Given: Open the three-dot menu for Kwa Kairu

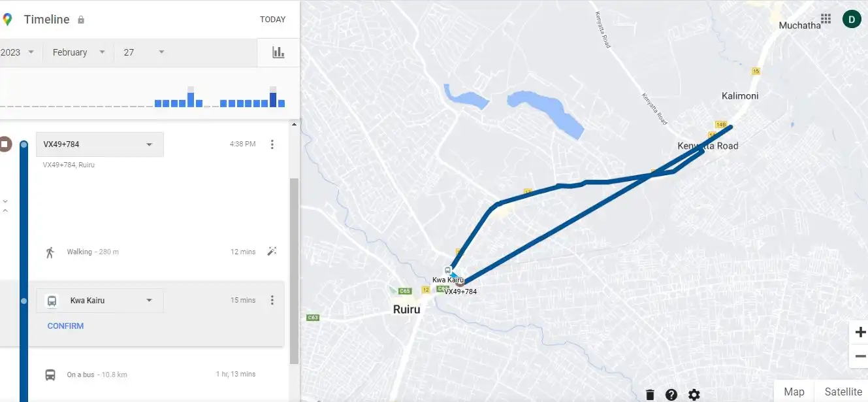Looking at the screenshot, I should coord(272,300).
